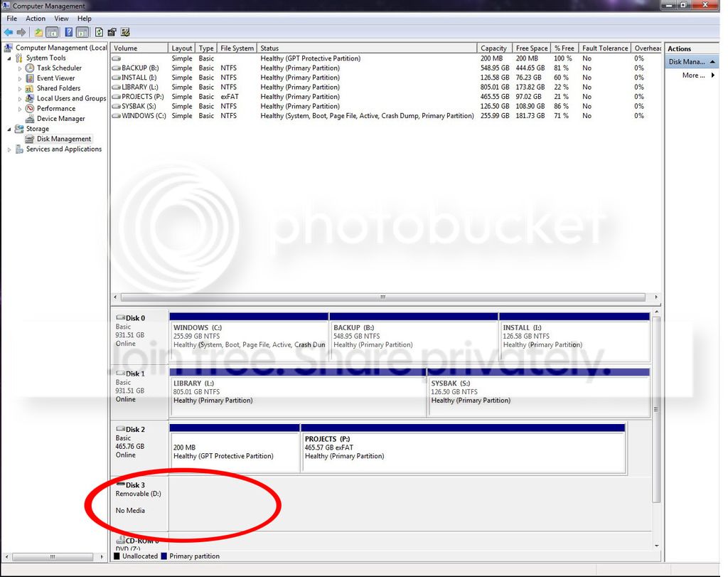Click the settings list icon with checkmark
This screenshot has height=577, width=728.
point(125,32)
